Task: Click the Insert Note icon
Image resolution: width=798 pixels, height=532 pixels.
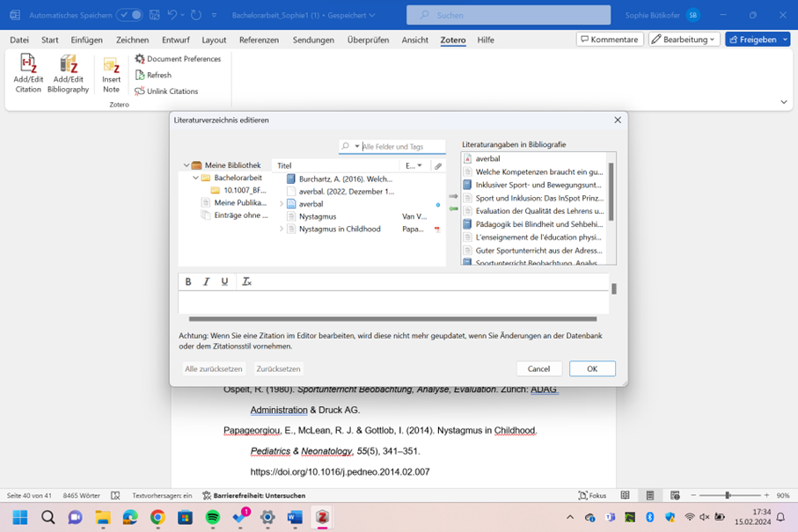Action: [111, 74]
